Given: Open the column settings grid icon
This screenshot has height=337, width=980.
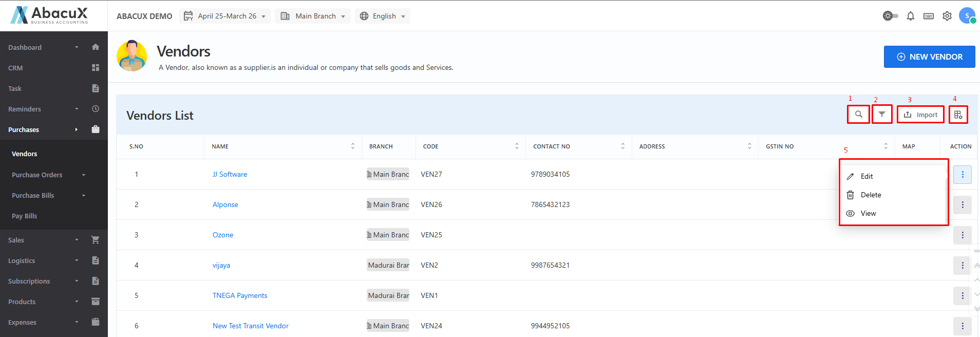Looking at the screenshot, I should [x=958, y=115].
